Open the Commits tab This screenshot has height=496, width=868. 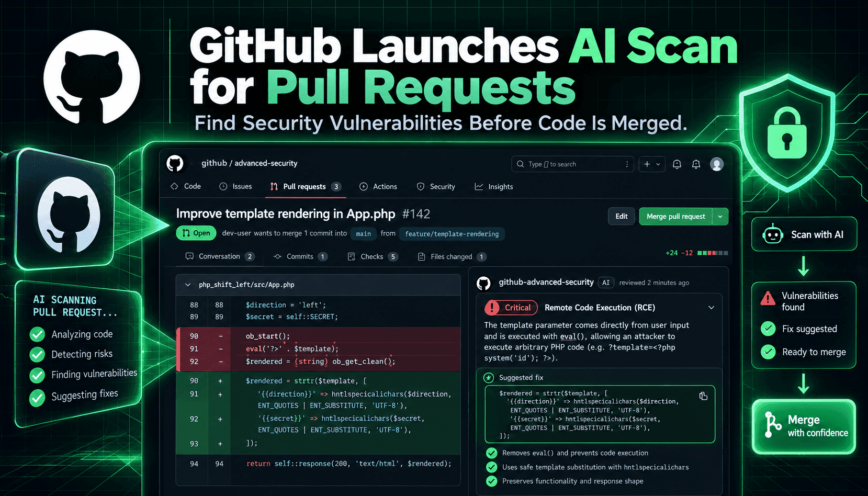click(x=300, y=256)
